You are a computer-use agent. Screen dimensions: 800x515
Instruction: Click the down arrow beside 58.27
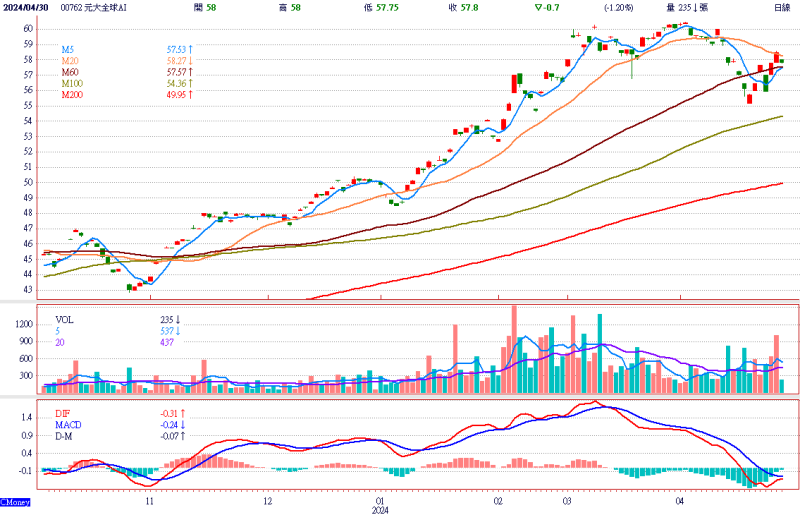coord(190,61)
